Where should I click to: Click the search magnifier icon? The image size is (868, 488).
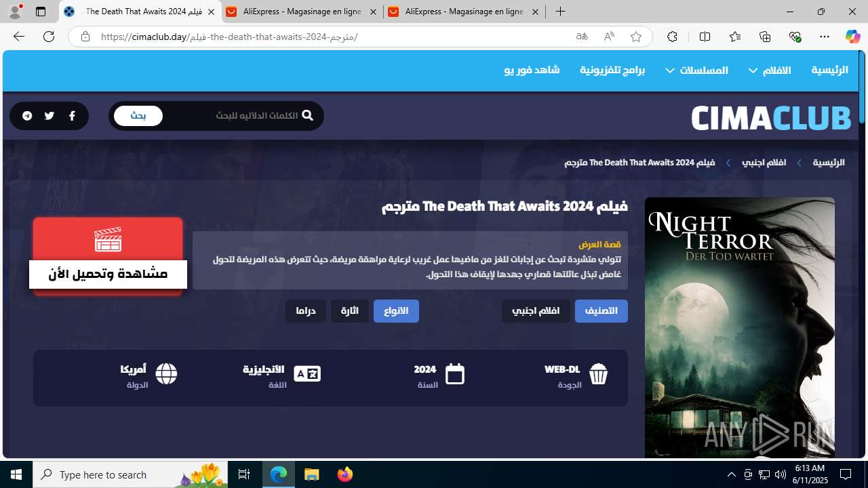[x=307, y=115]
